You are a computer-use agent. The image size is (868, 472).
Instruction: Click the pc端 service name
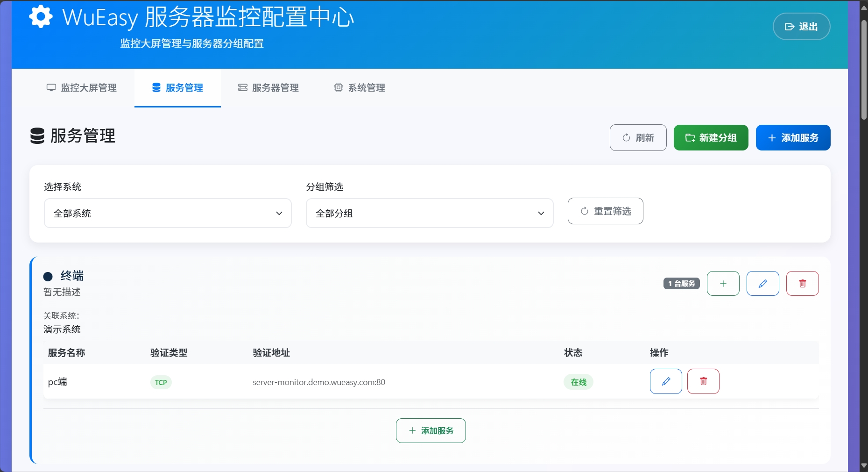point(57,382)
